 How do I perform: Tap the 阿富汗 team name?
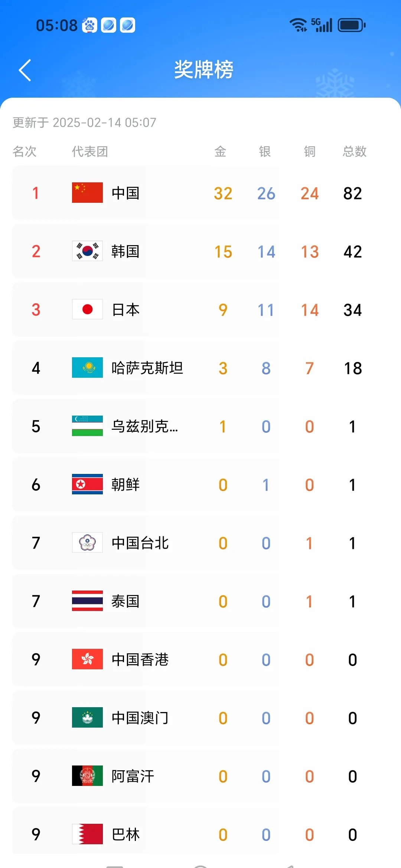(x=133, y=776)
